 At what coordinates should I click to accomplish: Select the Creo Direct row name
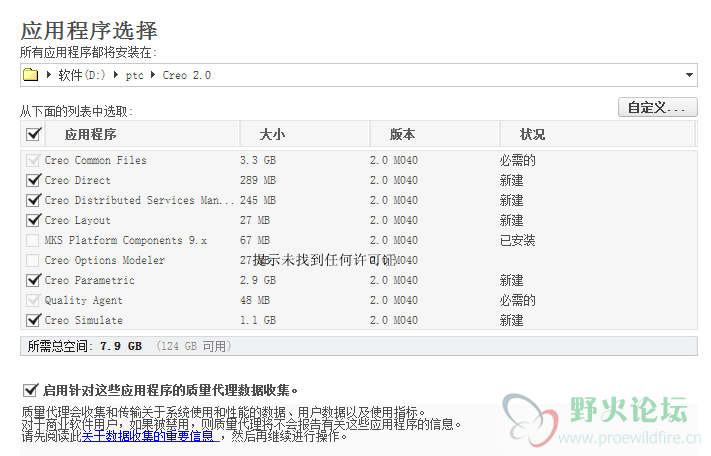click(x=78, y=180)
